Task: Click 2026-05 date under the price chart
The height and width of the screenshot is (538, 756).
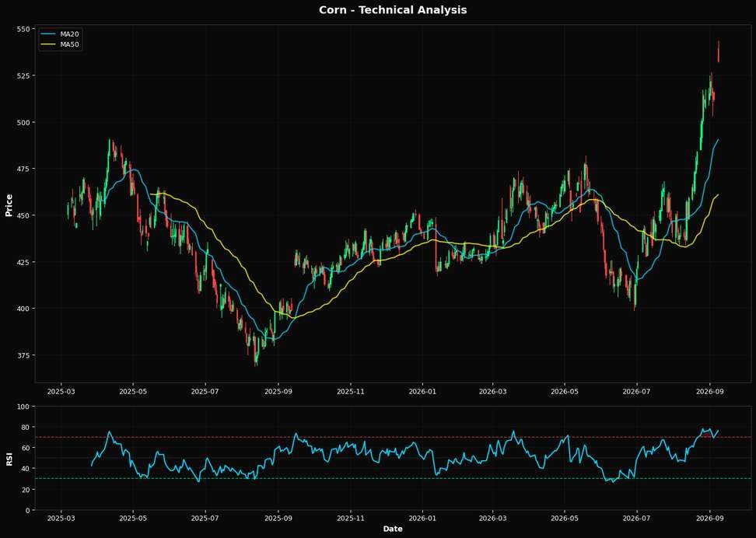Action: 565,391
